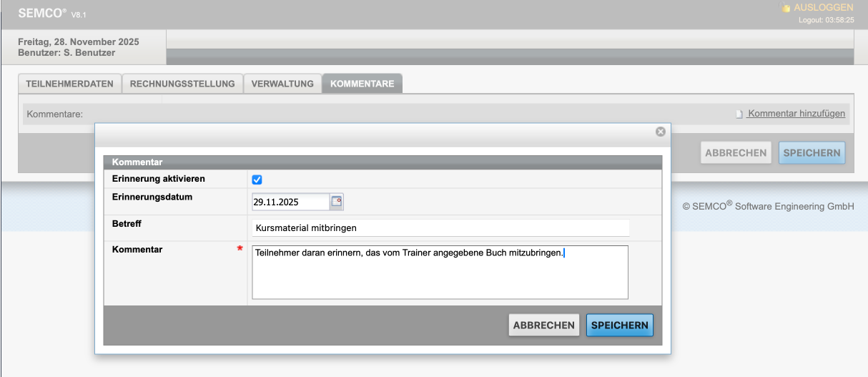Click the document icon beside Kommentar hinzufügen
Screen dimensions: 868x377
tap(740, 114)
